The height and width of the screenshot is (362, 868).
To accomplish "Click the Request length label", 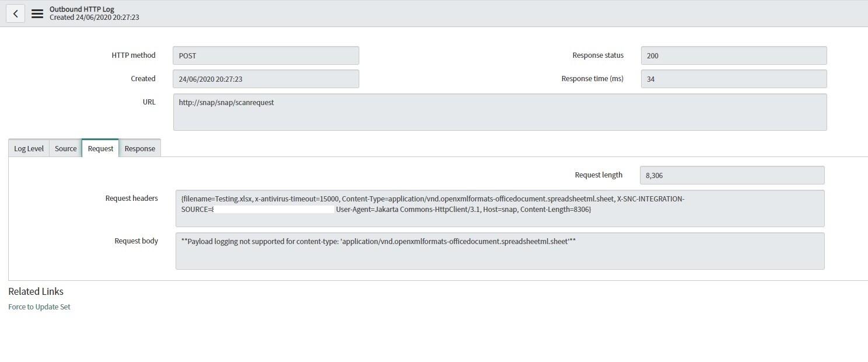I will click(598, 175).
